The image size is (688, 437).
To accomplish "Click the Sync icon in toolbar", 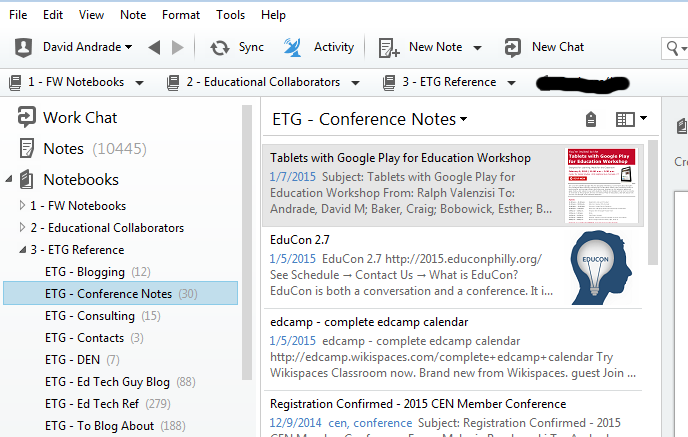I will [220, 47].
